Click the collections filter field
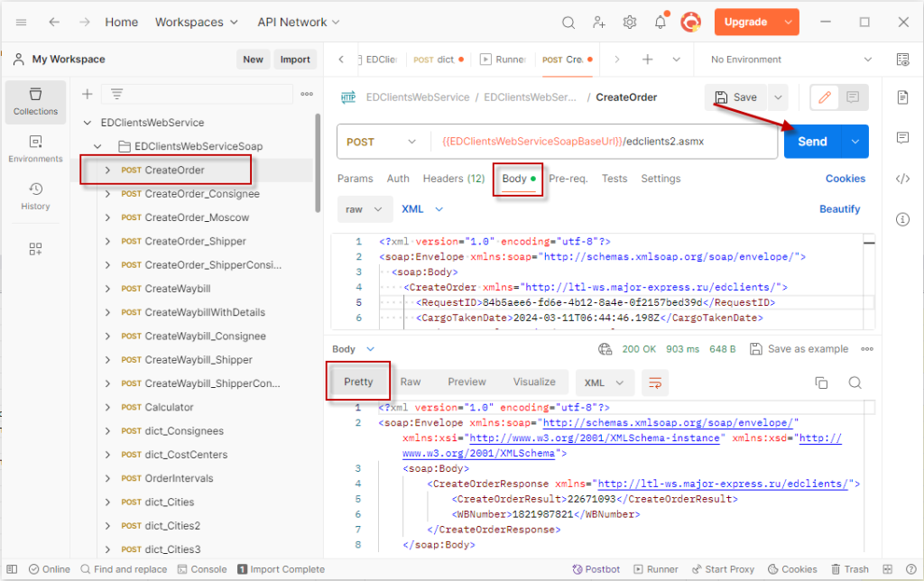 tap(197, 94)
